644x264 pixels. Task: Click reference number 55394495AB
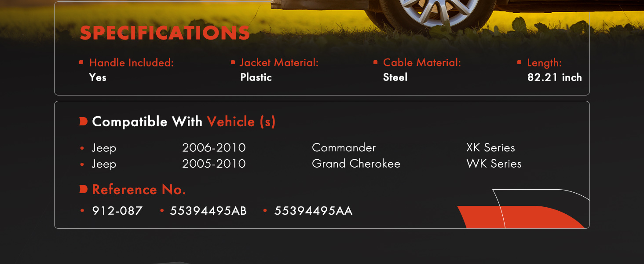pyautogui.click(x=209, y=211)
